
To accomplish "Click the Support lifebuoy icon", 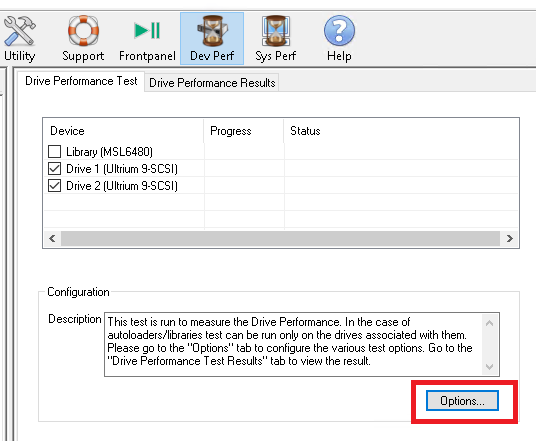I will [x=83, y=31].
